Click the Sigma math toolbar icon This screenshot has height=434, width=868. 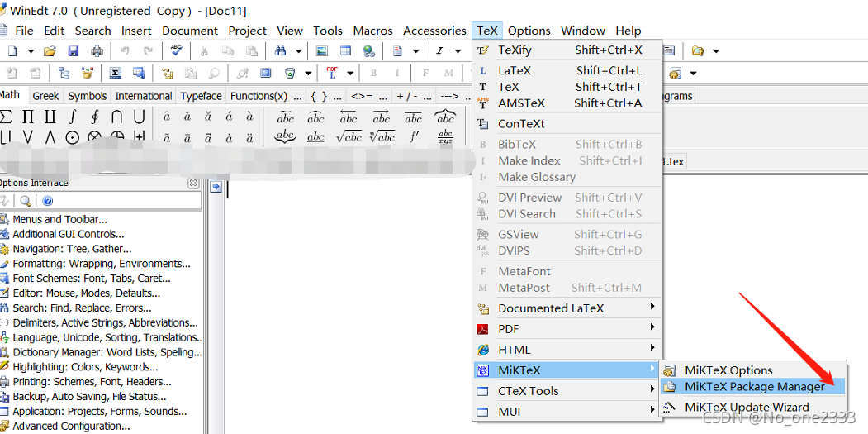tap(115, 74)
